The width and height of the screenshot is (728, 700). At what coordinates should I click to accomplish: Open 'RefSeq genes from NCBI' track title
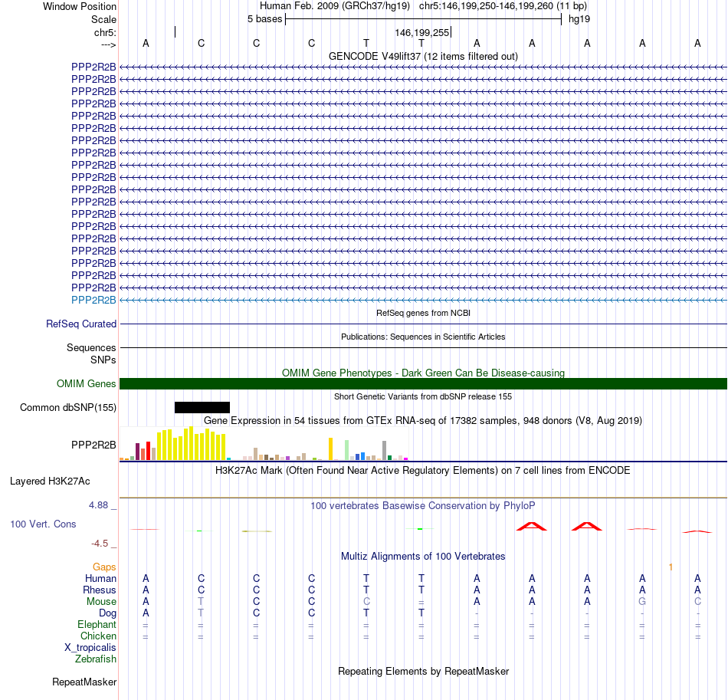tap(423, 313)
